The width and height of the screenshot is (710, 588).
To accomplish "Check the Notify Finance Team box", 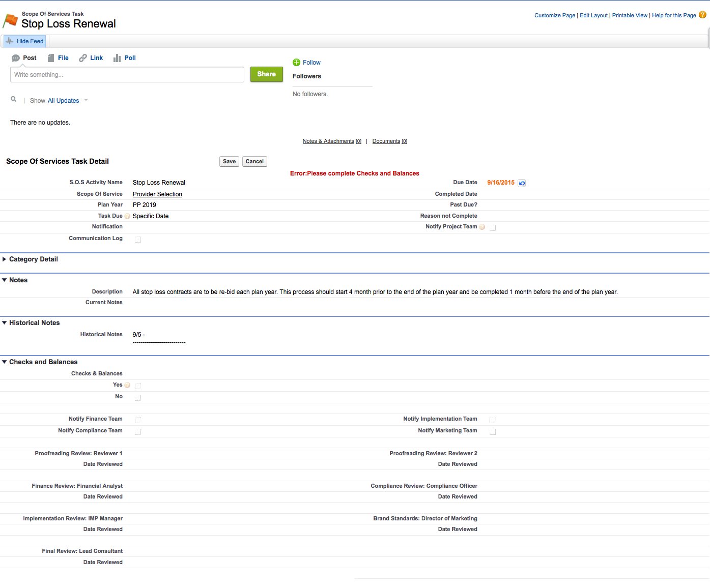I will tap(138, 420).
